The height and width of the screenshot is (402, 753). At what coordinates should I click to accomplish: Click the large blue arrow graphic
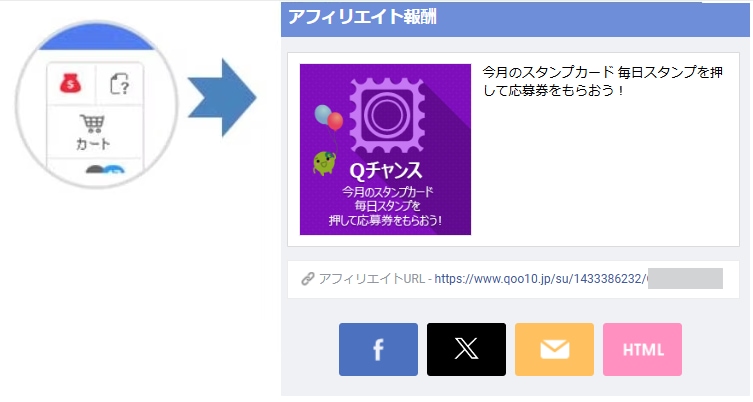point(222,98)
